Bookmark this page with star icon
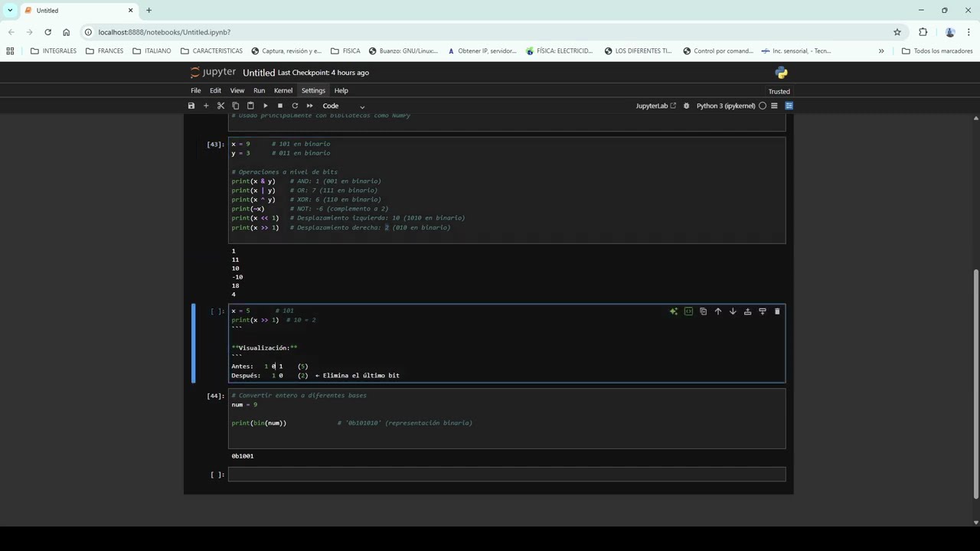This screenshot has height=551, width=980. 897,32
